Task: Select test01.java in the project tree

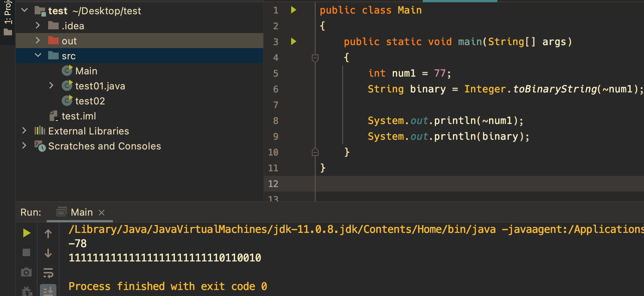Action: [100, 86]
